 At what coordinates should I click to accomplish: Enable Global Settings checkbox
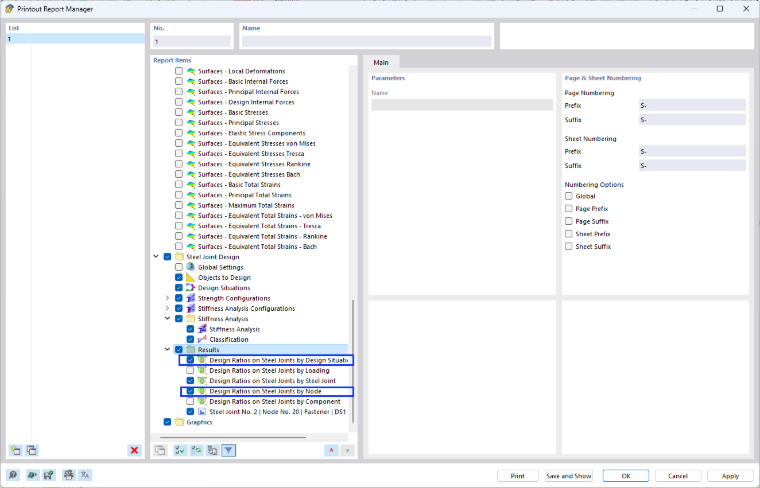[179, 267]
